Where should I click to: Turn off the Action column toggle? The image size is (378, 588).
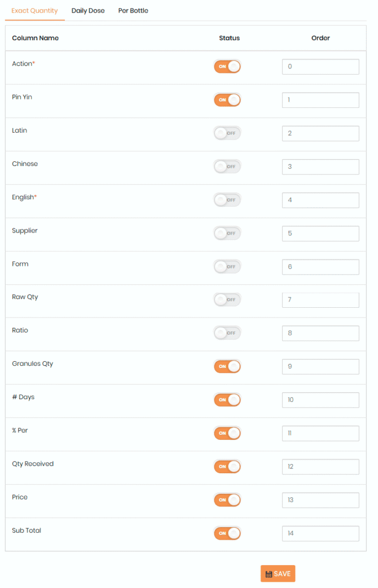pos(227,67)
